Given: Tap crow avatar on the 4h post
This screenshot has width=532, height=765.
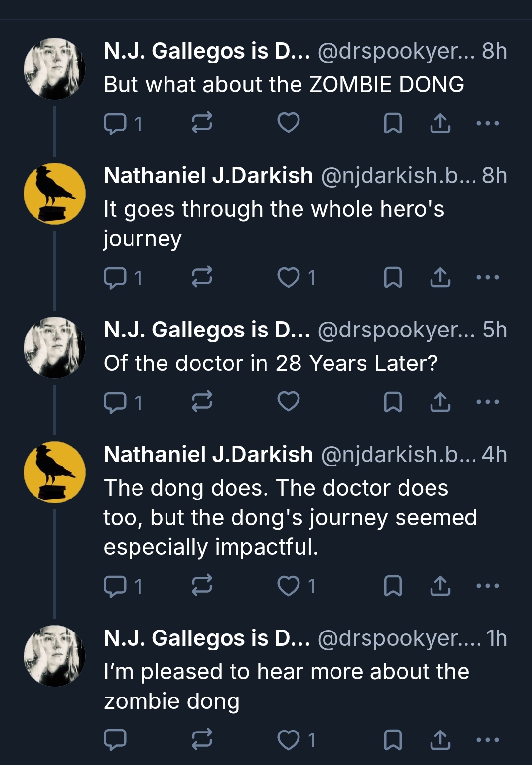Looking at the screenshot, I should point(55,472).
